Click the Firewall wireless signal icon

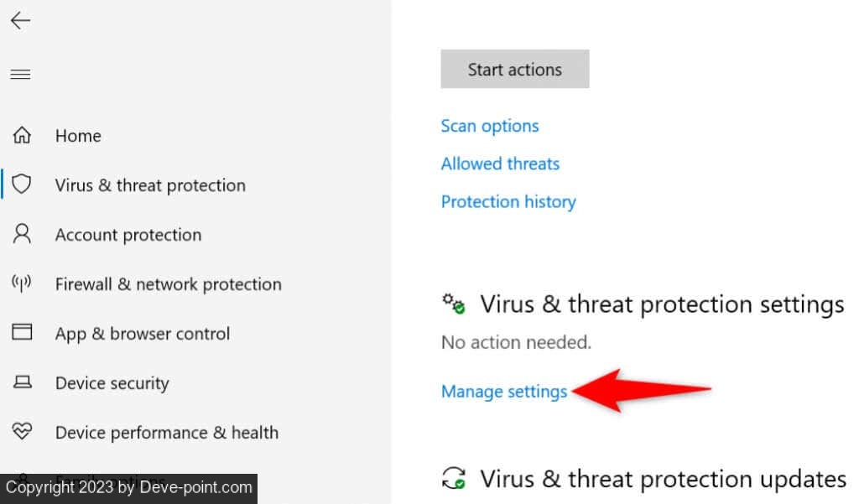click(x=22, y=283)
